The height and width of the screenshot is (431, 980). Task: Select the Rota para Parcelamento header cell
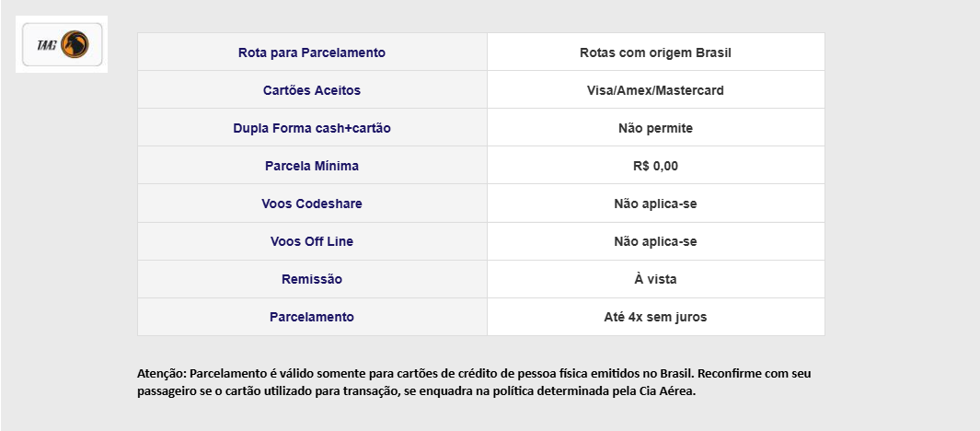(x=312, y=52)
